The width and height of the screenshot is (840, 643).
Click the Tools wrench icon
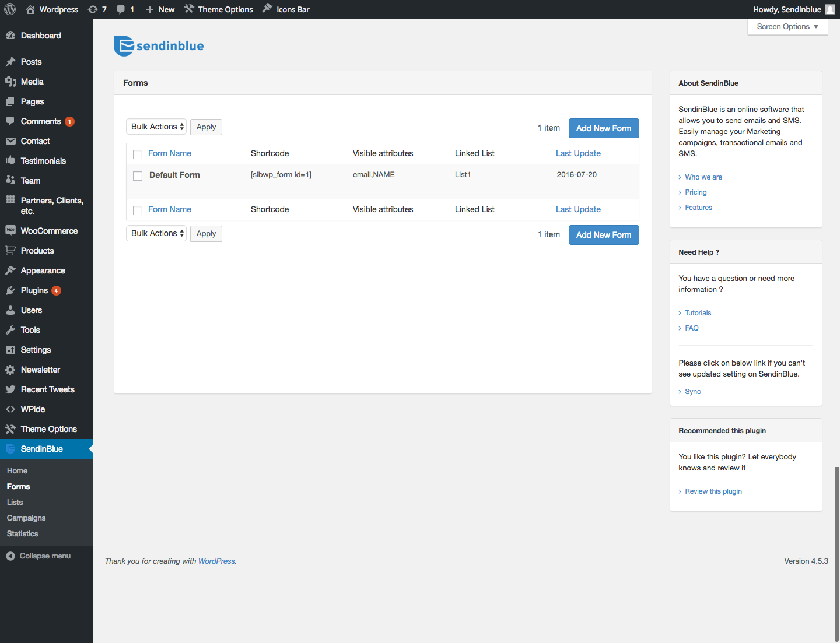10,330
